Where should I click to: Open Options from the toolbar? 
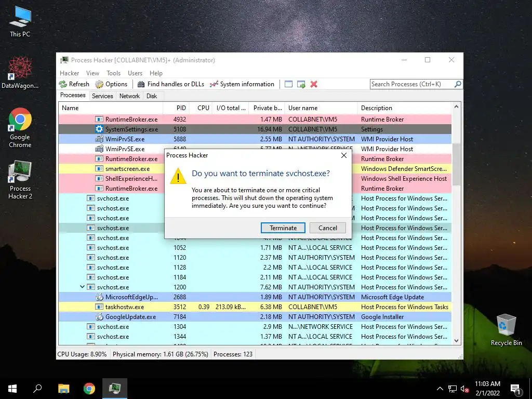click(111, 84)
